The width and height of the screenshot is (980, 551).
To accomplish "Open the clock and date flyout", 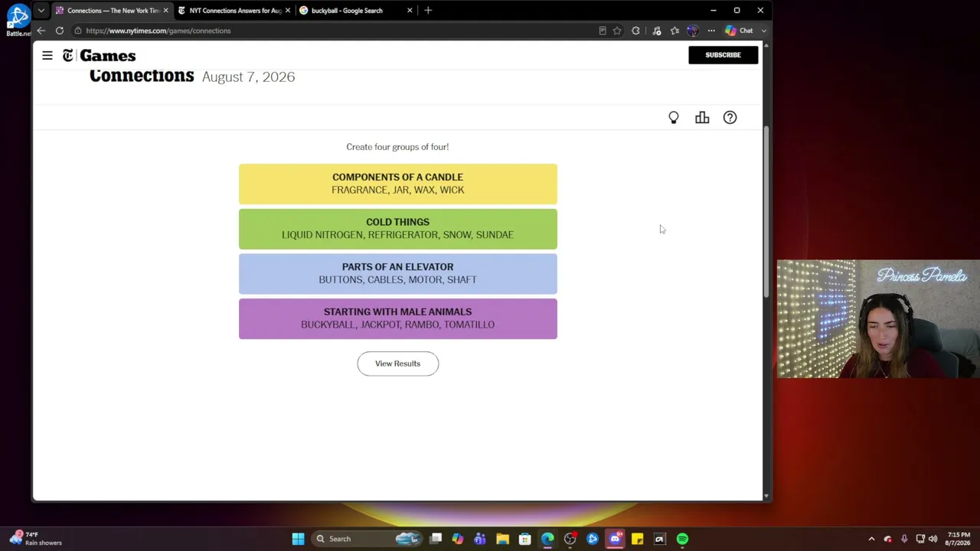I will pos(958,539).
